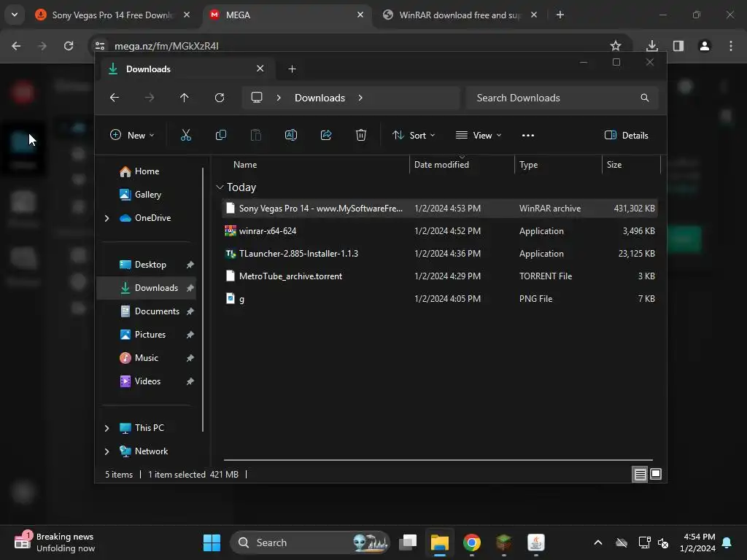Viewport: 747px width, 560px height.
Task: Click the taskbar Search box
Action: [309, 542]
